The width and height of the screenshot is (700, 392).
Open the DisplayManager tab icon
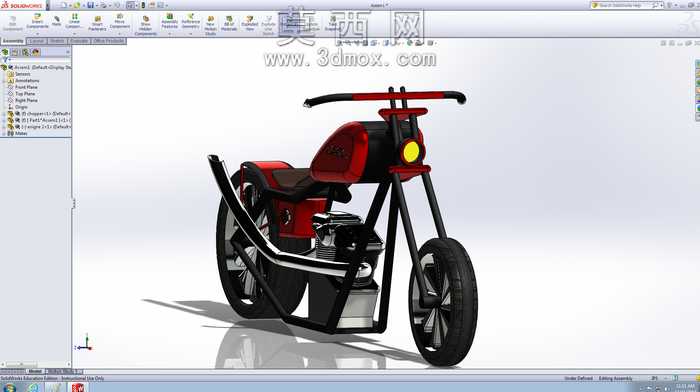pyautogui.click(x=36, y=52)
